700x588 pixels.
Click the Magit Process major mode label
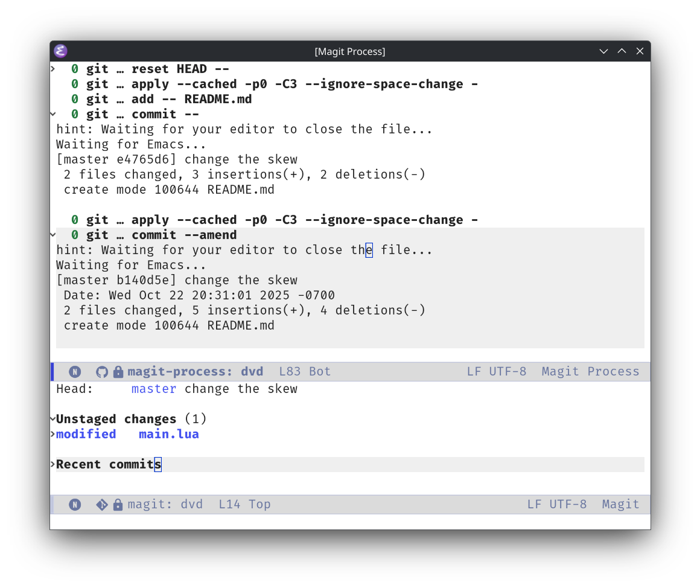[590, 371]
